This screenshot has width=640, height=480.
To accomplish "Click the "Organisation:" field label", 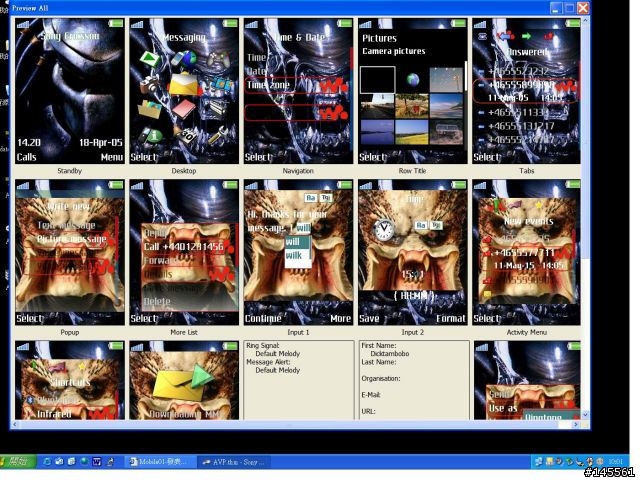I will coord(381,378).
